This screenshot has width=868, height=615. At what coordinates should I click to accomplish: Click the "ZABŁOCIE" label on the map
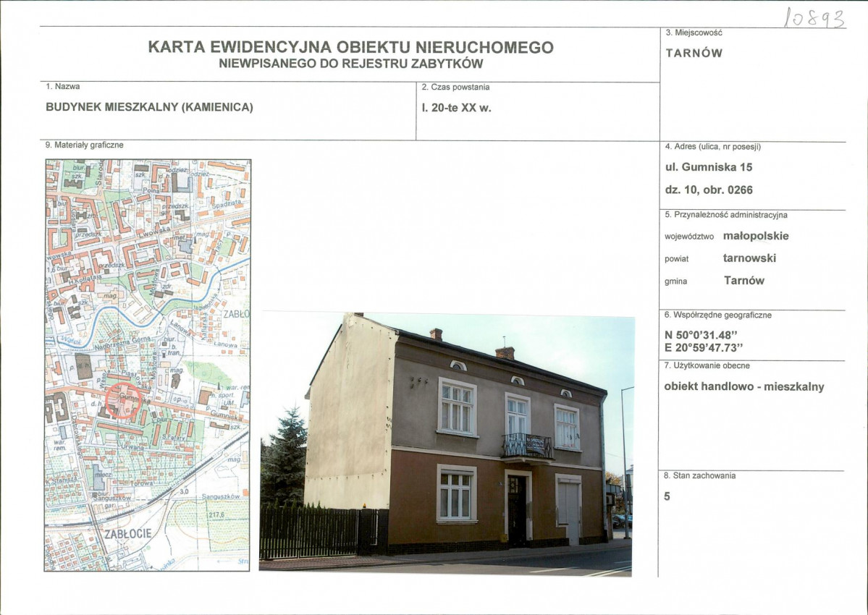coord(128,534)
